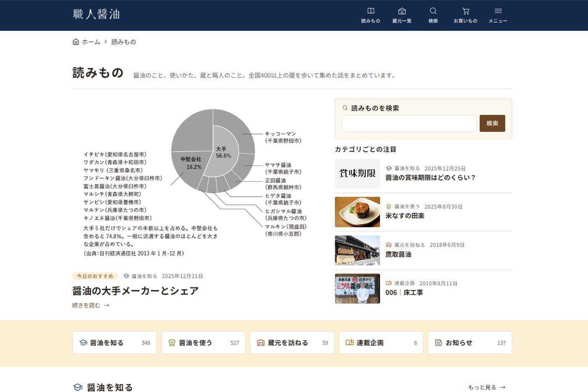This screenshot has width=588, height=392.
Task: Follow the 続きを読む link
Action: click(91, 305)
